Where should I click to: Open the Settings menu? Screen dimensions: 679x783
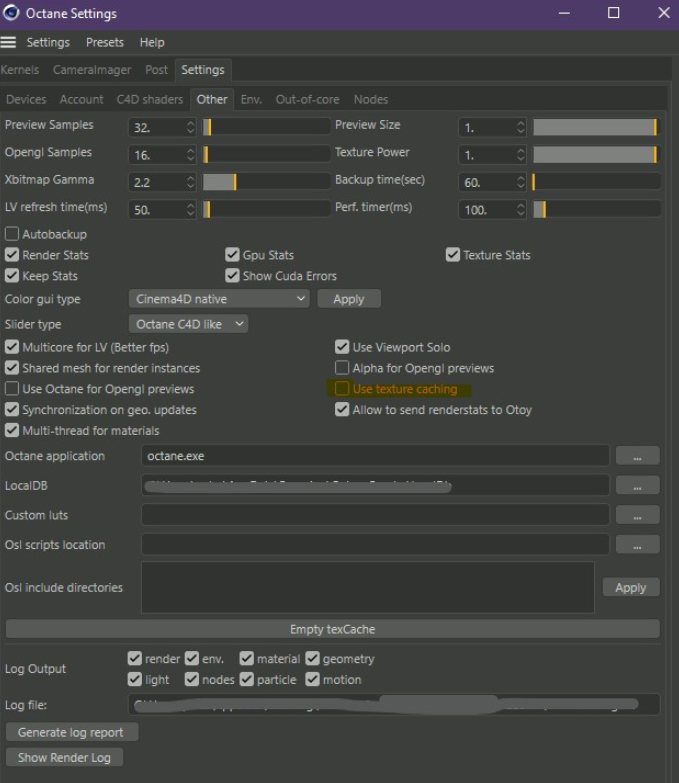click(48, 42)
